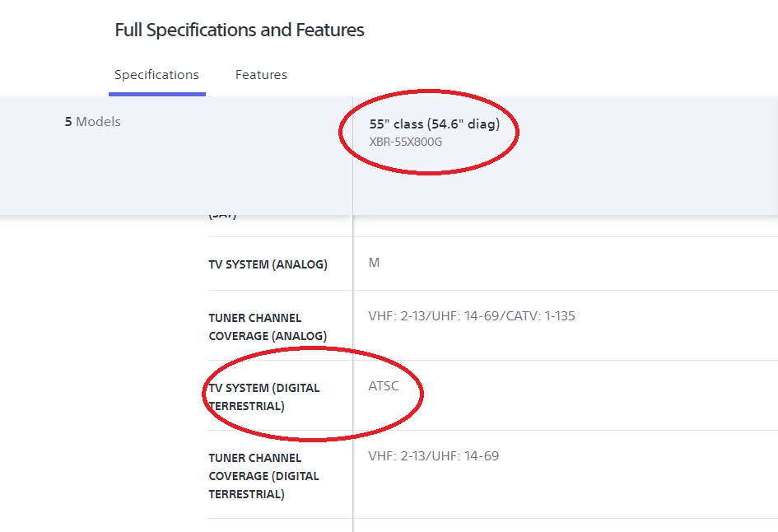Viewport: 778px width, 532px height.
Task: Click the 5 Models label
Action: [92, 122]
